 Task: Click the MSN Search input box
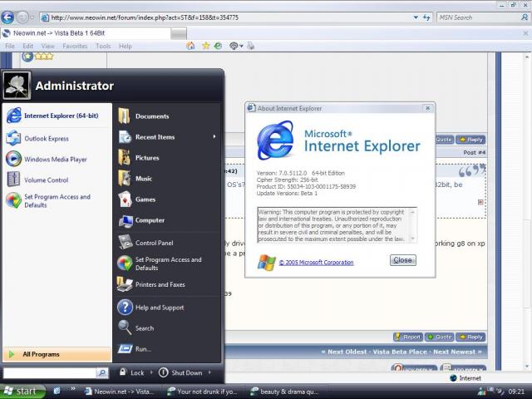point(479,17)
